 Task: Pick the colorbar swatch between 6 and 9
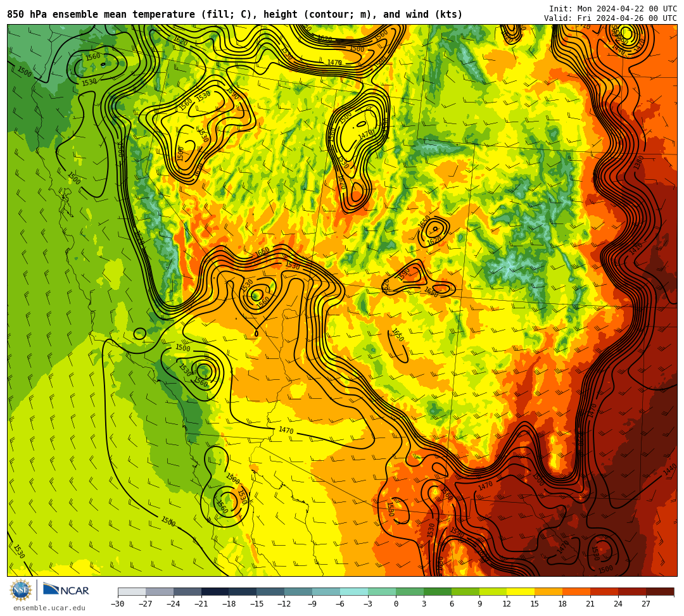(465, 591)
